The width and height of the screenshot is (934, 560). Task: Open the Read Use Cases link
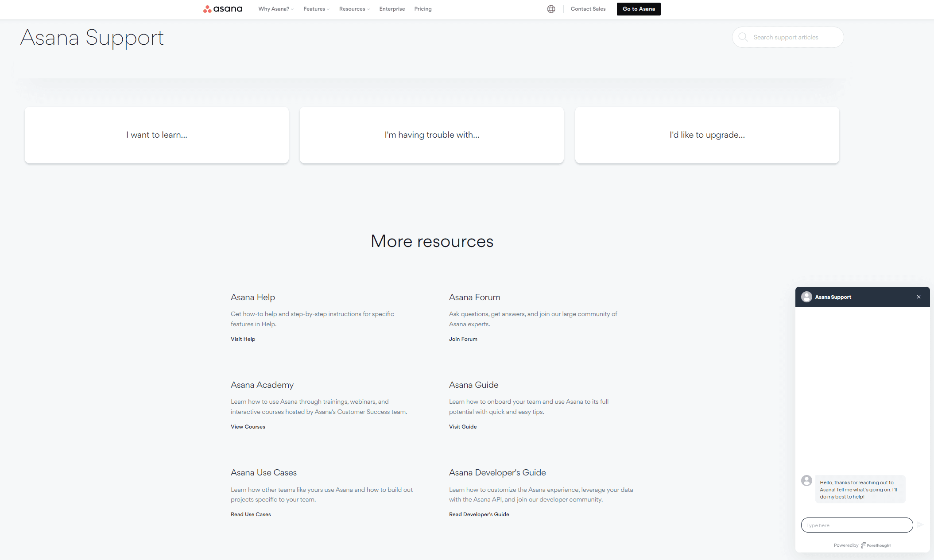coord(251,514)
